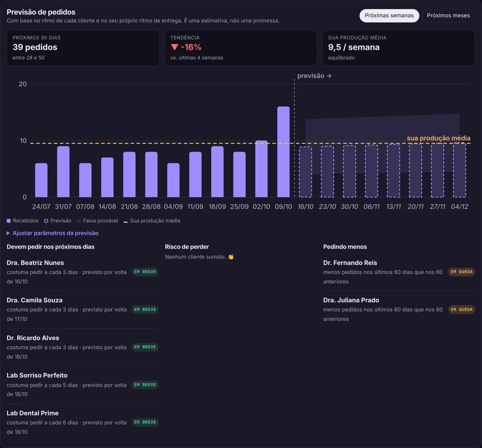Click the 16/10 forecast dashed bar
The image size is (482, 448).
coord(305,172)
